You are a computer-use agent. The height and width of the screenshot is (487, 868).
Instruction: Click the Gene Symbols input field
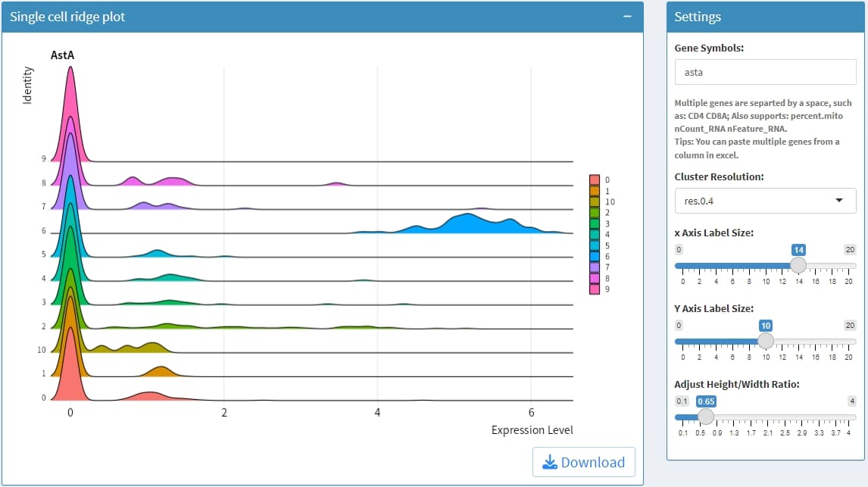[765, 73]
